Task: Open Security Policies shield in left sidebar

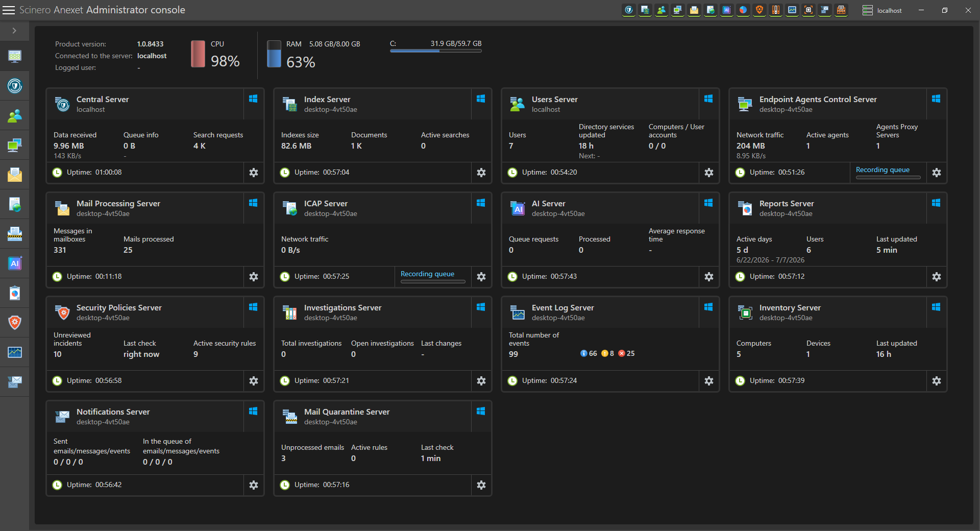Action: tap(15, 322)
